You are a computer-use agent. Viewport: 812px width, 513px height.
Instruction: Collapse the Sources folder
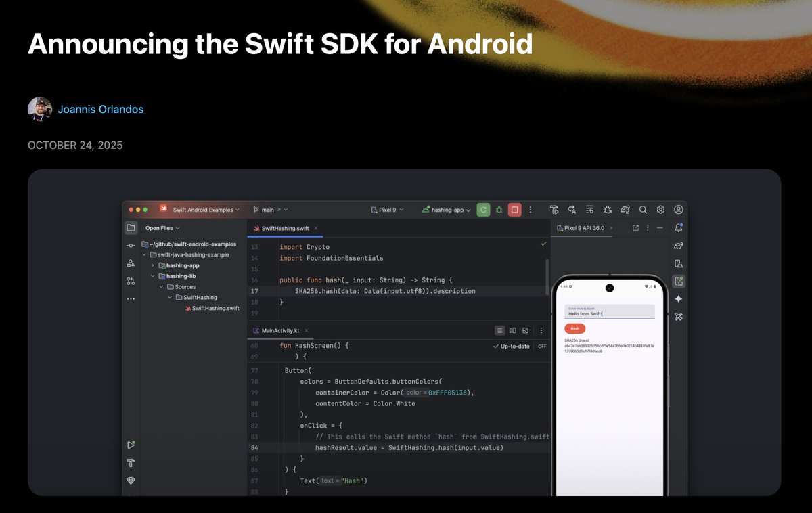(162, 286)
